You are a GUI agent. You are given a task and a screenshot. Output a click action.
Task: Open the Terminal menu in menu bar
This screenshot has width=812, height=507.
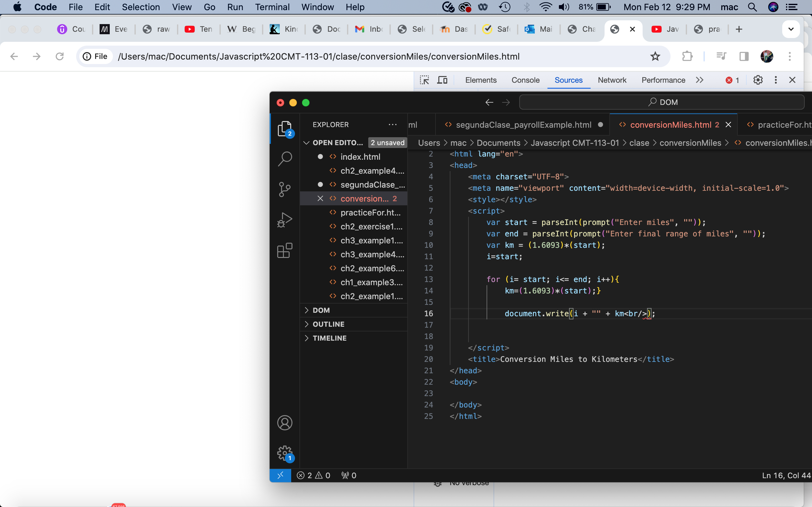click(x=272, y=7)
